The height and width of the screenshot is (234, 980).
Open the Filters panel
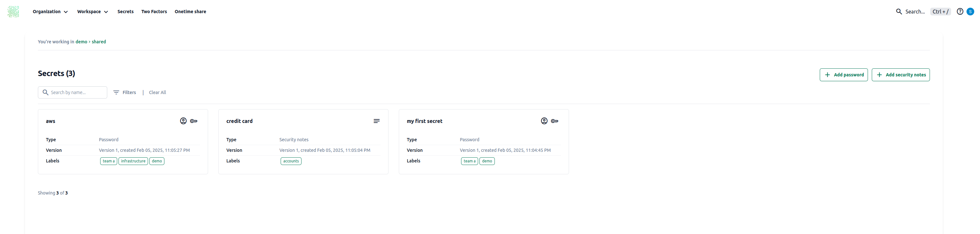[x=125, y=92]
